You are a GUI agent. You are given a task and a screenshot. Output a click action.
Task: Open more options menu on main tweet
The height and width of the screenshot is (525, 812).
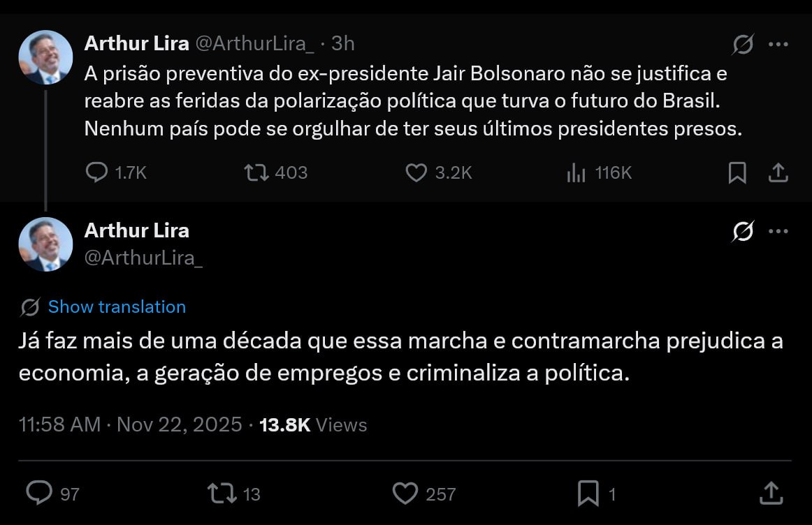point(778,231)
